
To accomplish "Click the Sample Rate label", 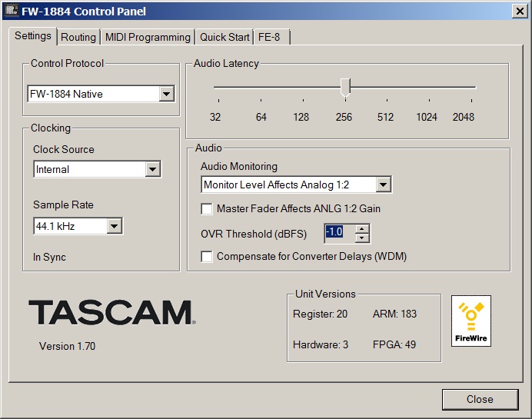I will (x=63, y=205).
